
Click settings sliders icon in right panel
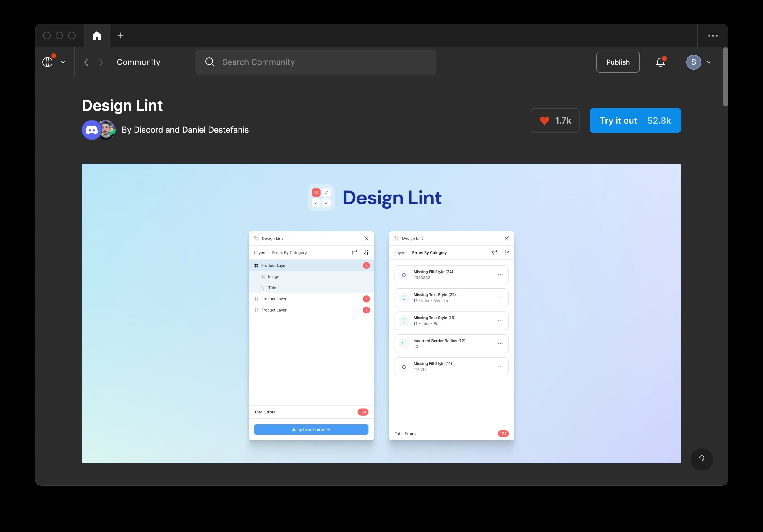[506, 253]
